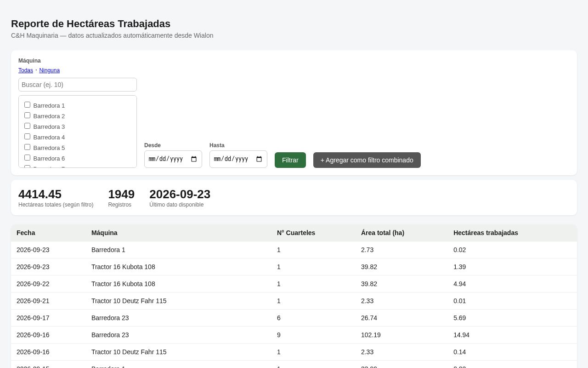Screen dimensions: 588x368
Task: Click into the Hasta date field
Action: tap(238, 159)
